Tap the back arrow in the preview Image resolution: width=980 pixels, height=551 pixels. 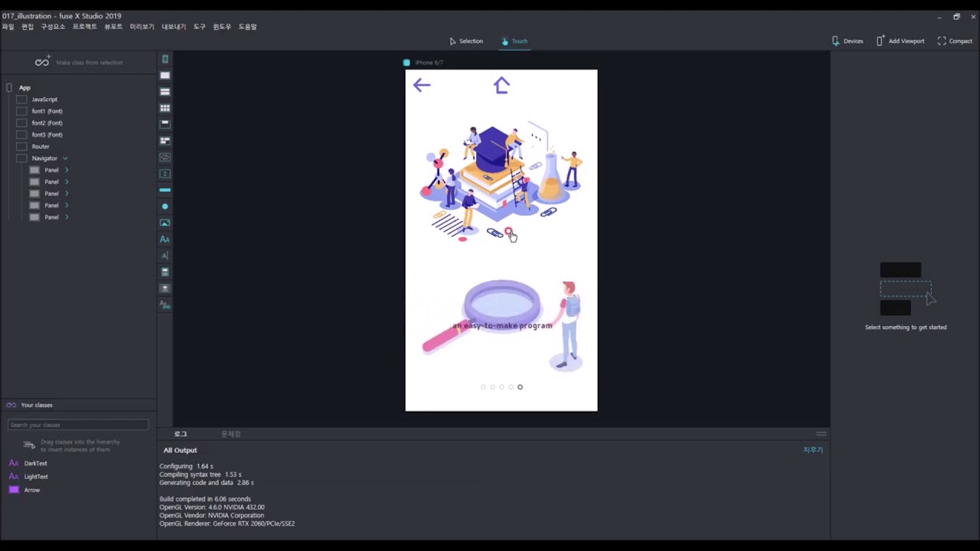pyautogui.click(x=422, y=85)
